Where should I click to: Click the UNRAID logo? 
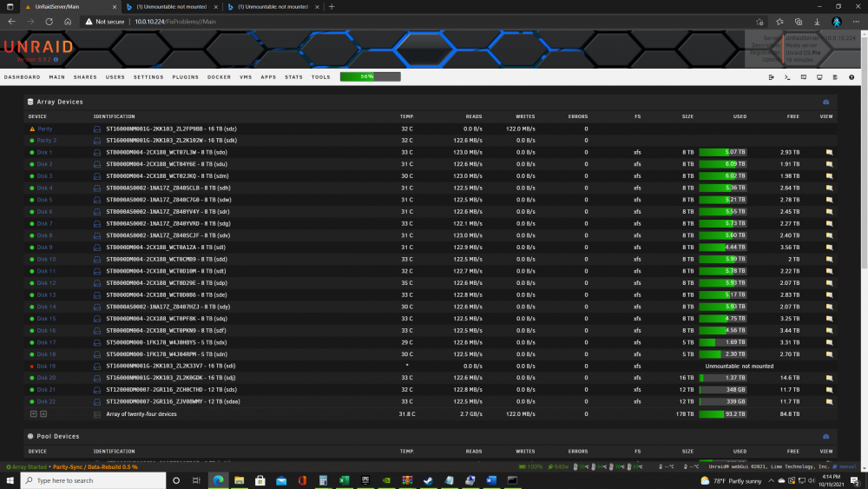[38, 47]
